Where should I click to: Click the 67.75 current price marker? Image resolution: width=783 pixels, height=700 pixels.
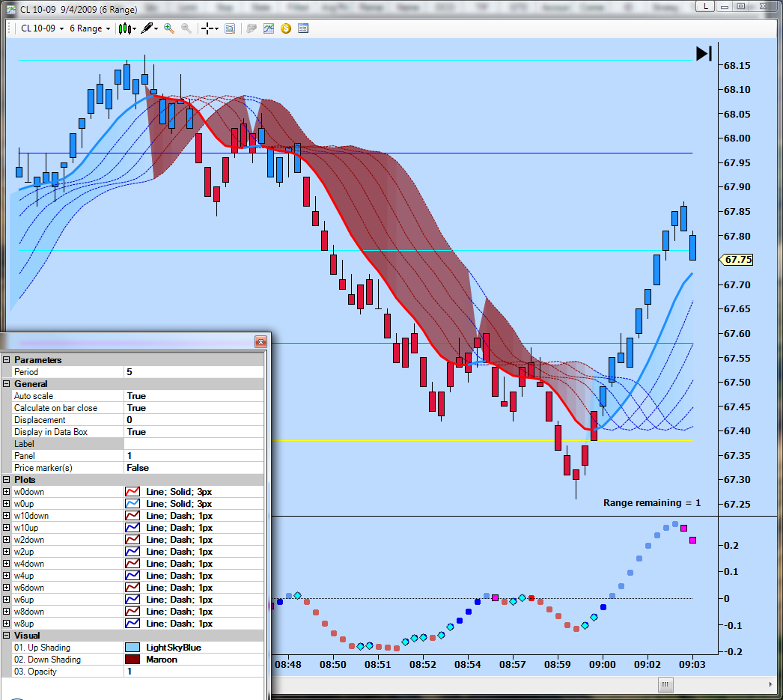click(x=737, y=260)
